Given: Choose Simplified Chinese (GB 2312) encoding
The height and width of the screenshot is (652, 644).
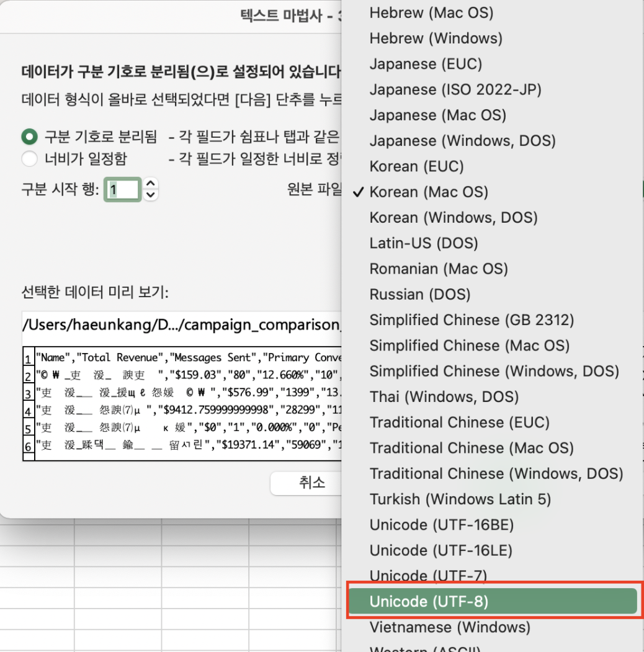Looking at the screenshot, I should [492, 320].
